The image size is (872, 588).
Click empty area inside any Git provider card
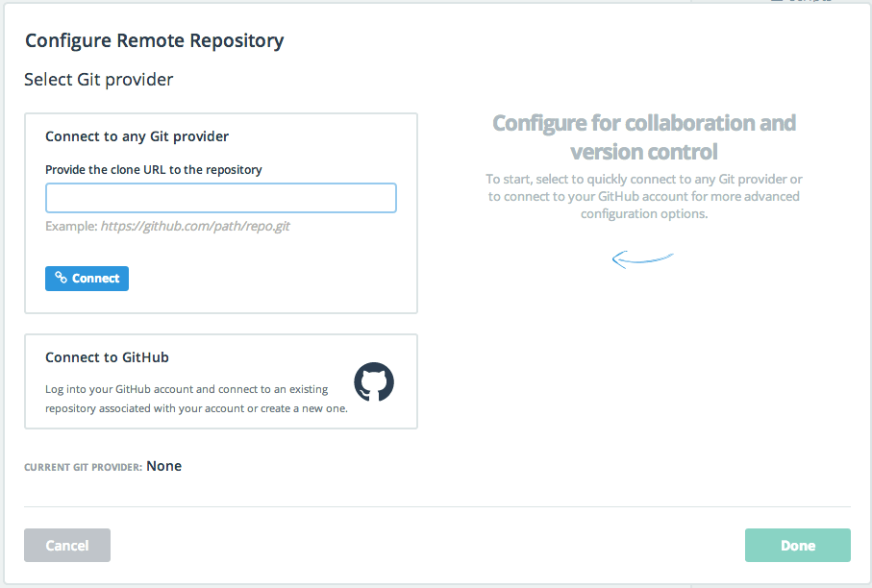point(288,279)
